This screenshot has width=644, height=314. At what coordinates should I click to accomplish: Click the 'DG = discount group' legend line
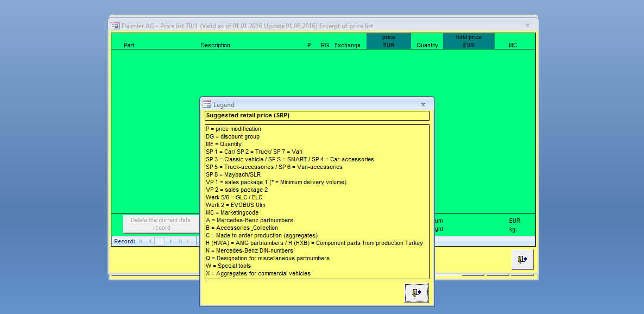[232, 136]
